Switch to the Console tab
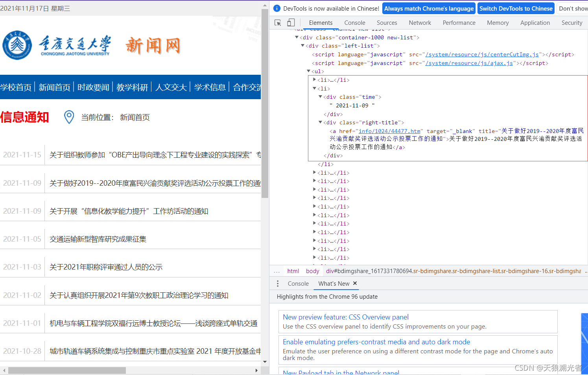 pyautogui.click(x=355, y=23)
